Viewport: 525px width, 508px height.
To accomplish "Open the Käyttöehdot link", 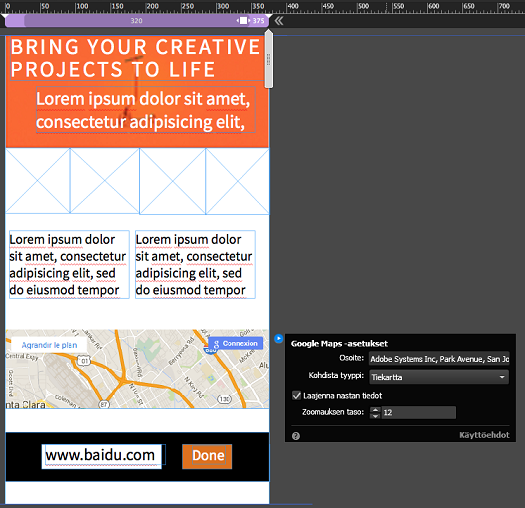I will click(484, 435).
